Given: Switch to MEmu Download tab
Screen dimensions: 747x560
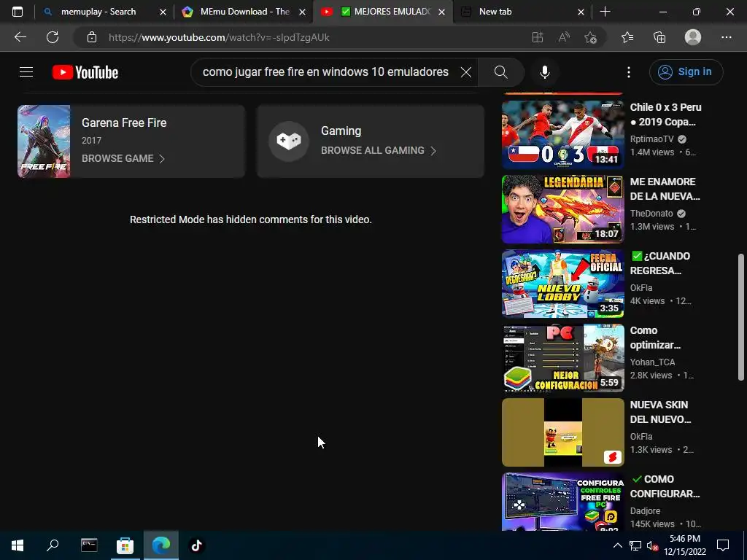Looking at the screenshot, I should [245, 12].
